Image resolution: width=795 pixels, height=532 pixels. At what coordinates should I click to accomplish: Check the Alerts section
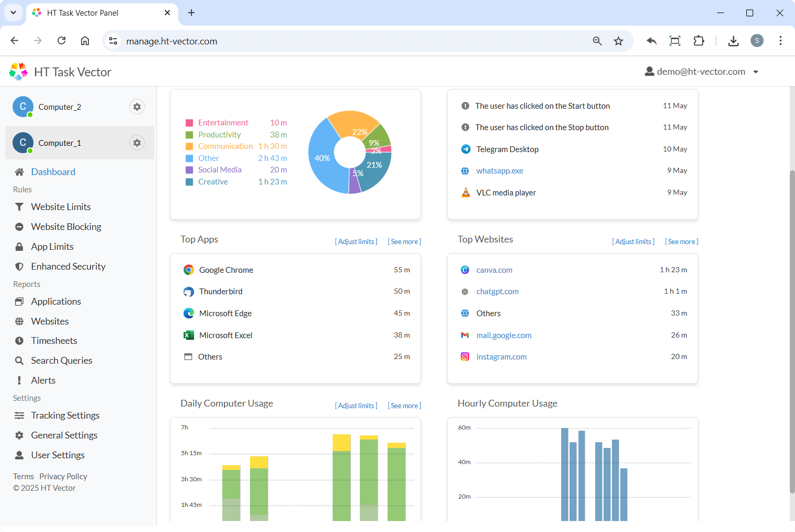tap(43, 380)
